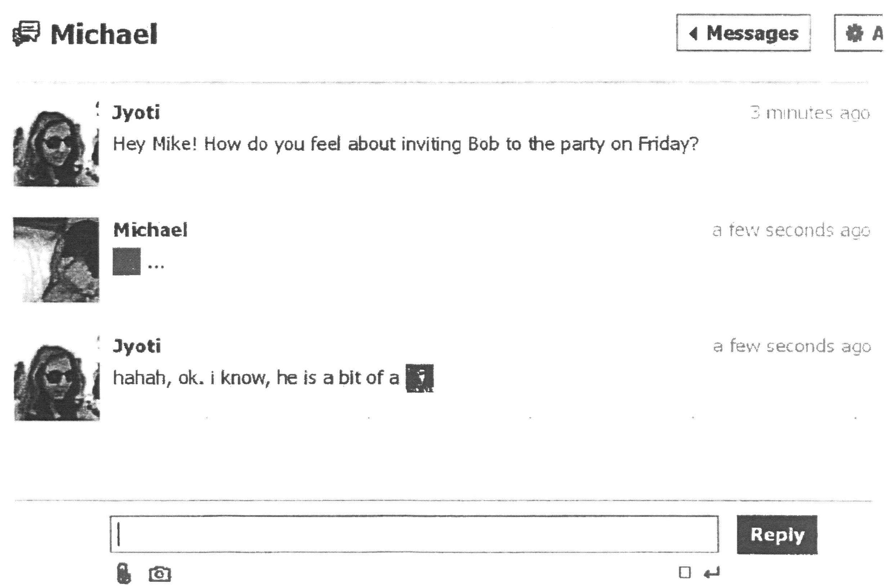Click Jyoti's avatar beside the "Hey Mike" message
The height and width of the screenshot is (588, 890).
coord(56,148)
